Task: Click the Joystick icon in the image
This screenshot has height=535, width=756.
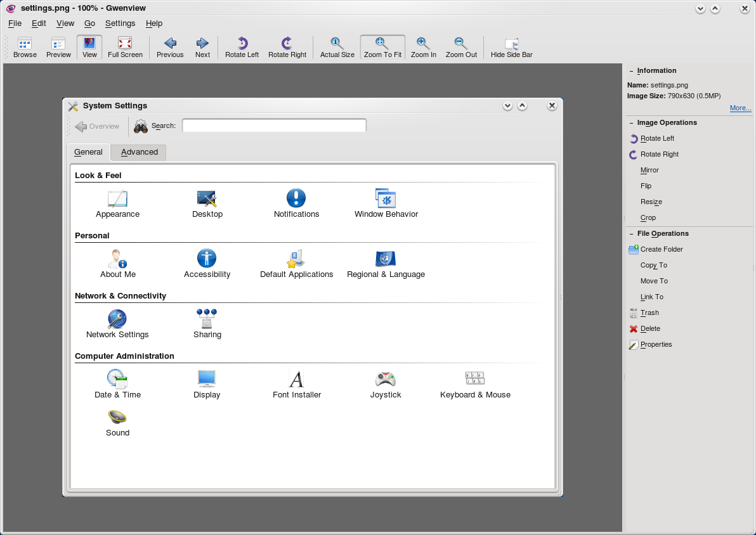Action: [x=385, y=385]
